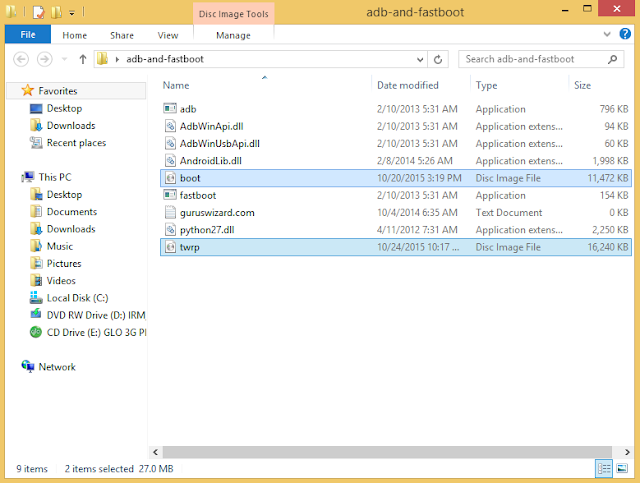This screenshot has height=483, width=640.
Task: Sort files by Size column
Action: (x=582, y=85)
